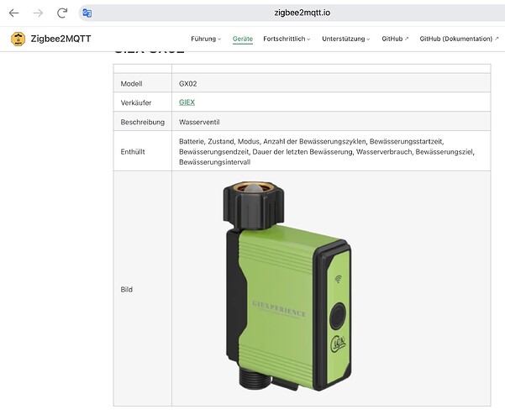
Task: Click the Enthüllt row label
Action: coord(133,152)
